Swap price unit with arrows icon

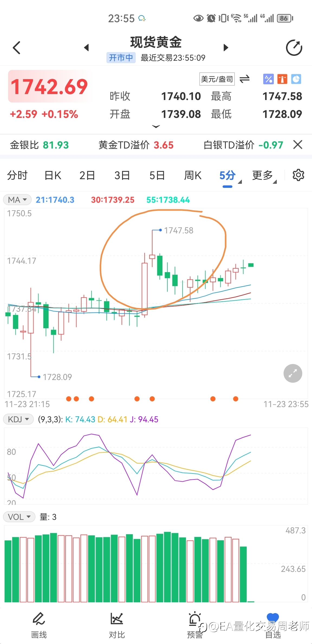click(x=245, y=79)
